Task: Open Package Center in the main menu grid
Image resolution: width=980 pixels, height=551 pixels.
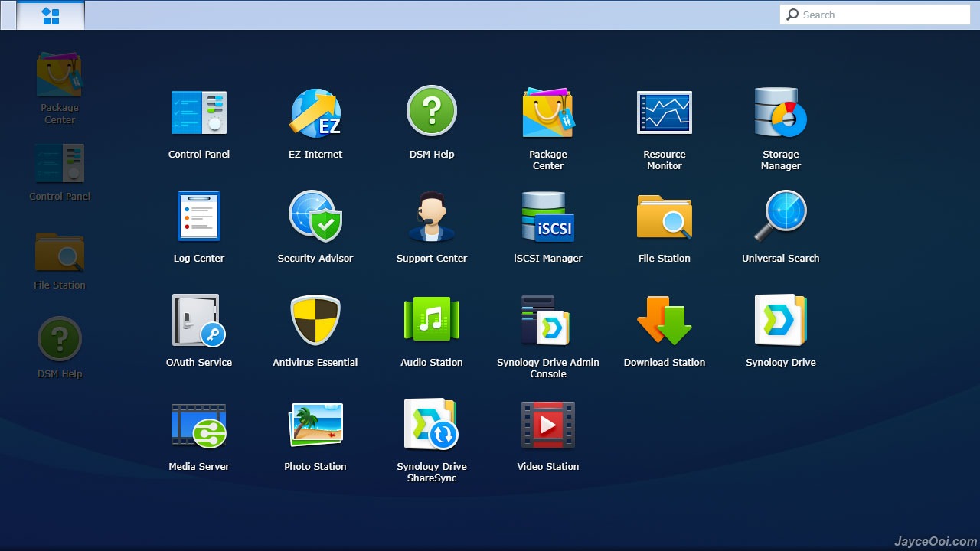Action: [x=548, y=113]
